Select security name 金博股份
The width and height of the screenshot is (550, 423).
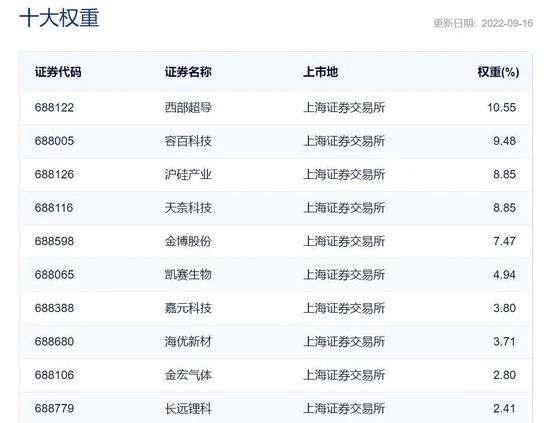[x=188, y=241]
